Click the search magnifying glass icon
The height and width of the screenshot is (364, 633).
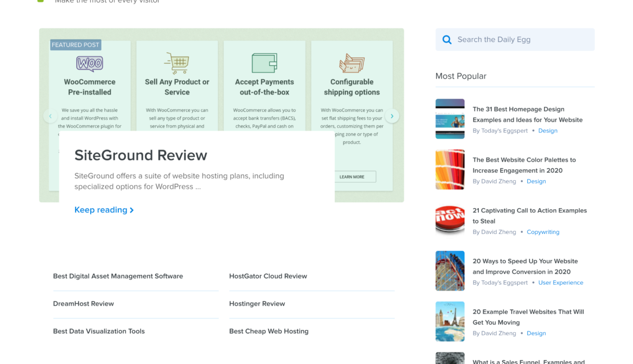point(447,40)
